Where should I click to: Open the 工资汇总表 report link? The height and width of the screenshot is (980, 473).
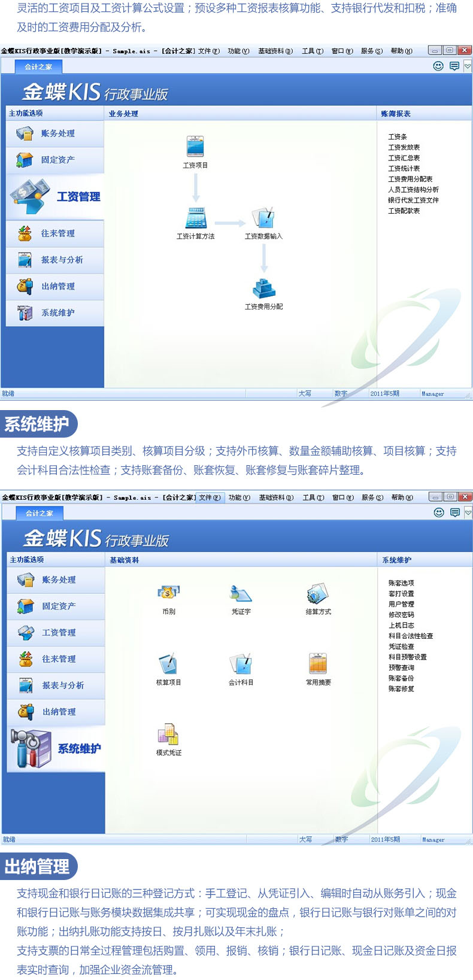(404, 158)
